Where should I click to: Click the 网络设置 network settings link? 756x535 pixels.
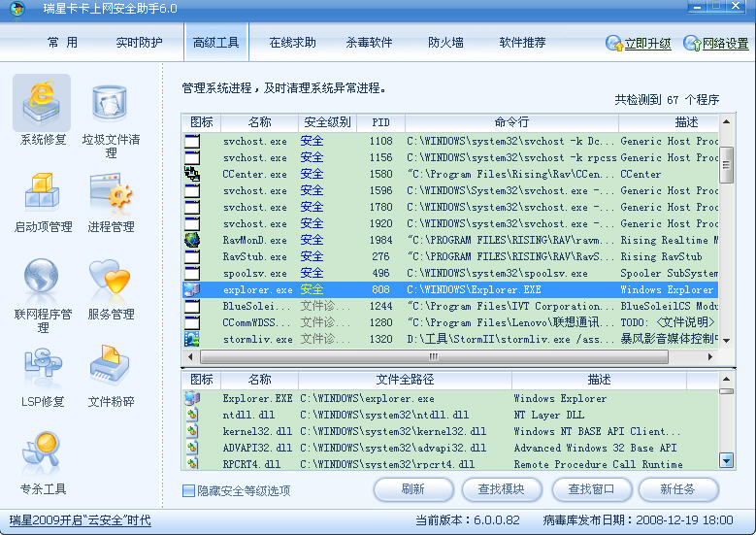click(725, 44)
